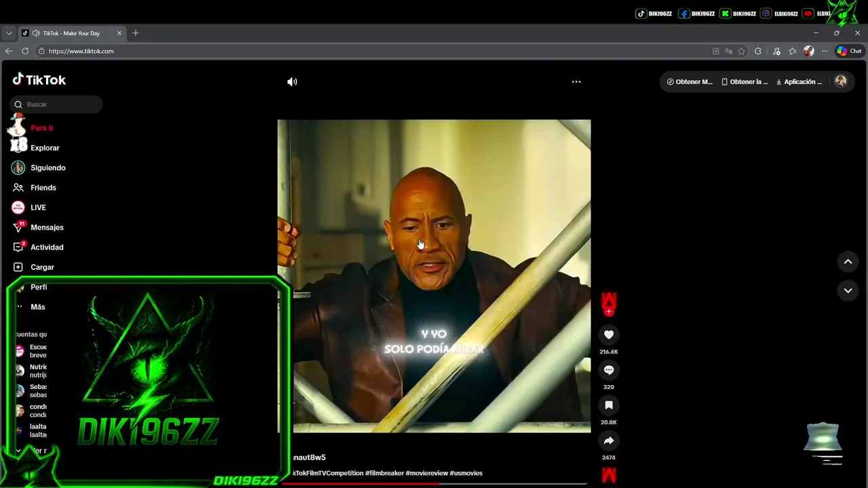Screen dimensions: 868x488
Task: Click the Aplicación download button
Action: 799,82
